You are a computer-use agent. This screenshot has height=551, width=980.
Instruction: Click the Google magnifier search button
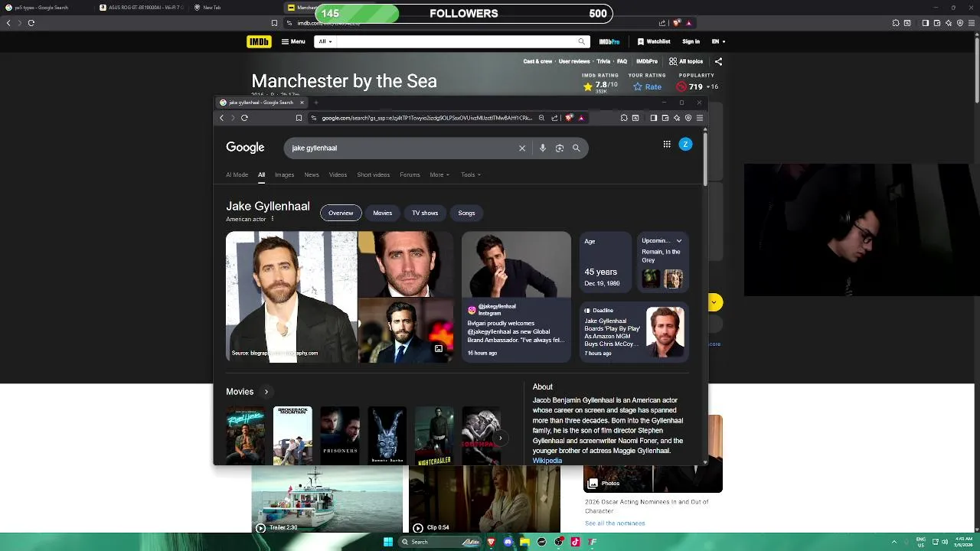pos(577,148)
